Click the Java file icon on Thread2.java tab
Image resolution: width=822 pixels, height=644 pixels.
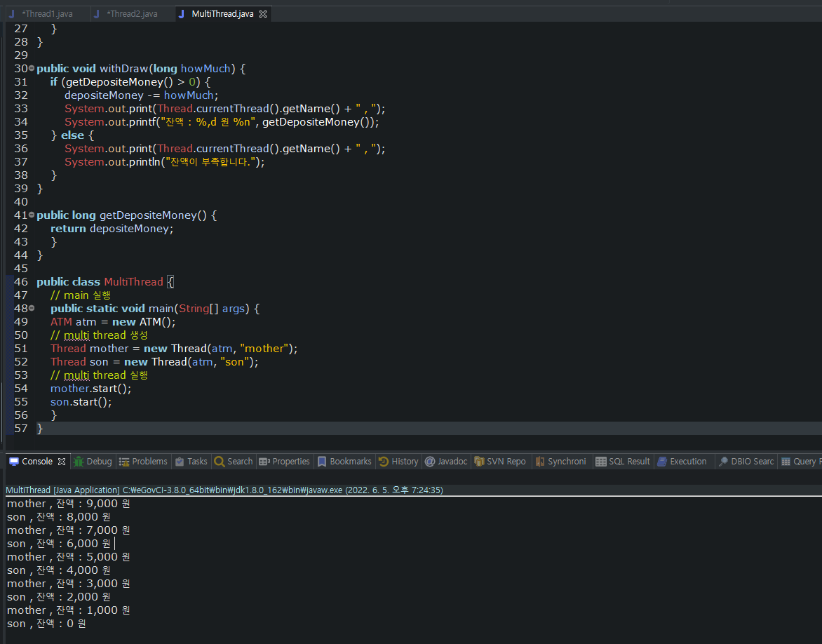click(97, 14)
